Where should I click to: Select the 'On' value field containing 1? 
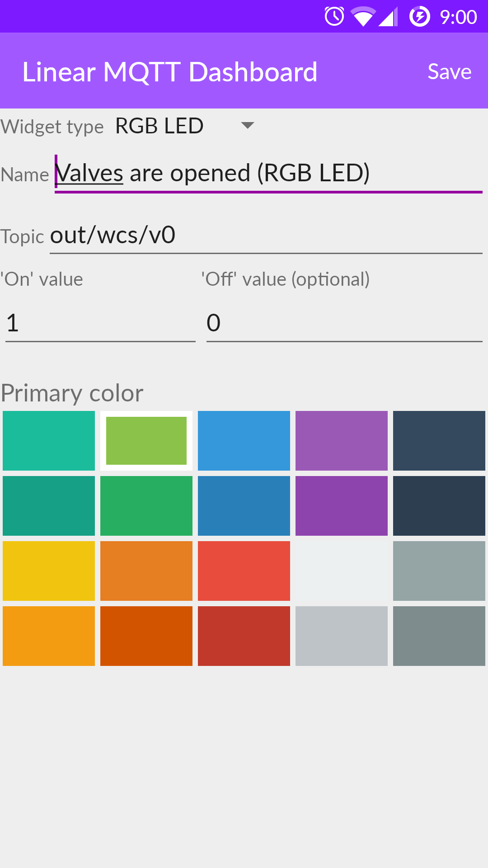[100, 323]
